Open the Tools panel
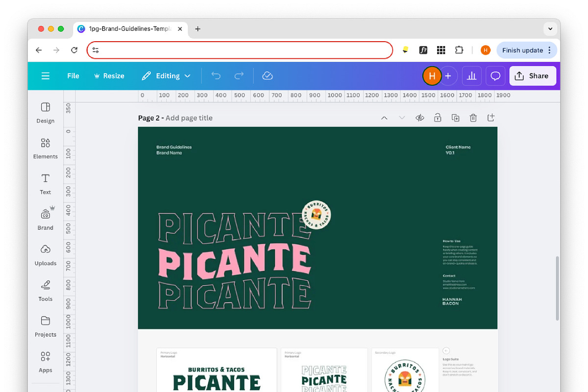This screenshot has width=588, height=392. [x=46, y=291]
